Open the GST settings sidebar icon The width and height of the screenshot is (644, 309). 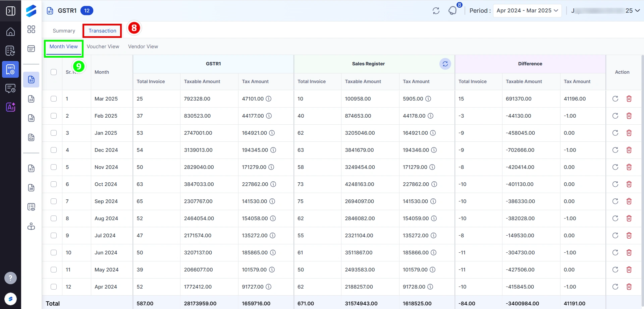click(10, 69)
